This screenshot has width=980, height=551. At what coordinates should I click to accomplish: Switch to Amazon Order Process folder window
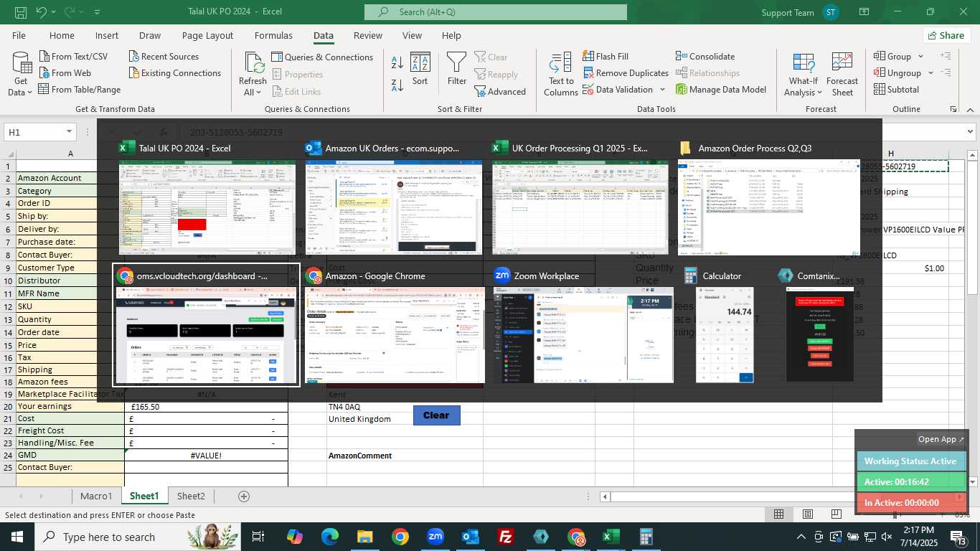769,208
